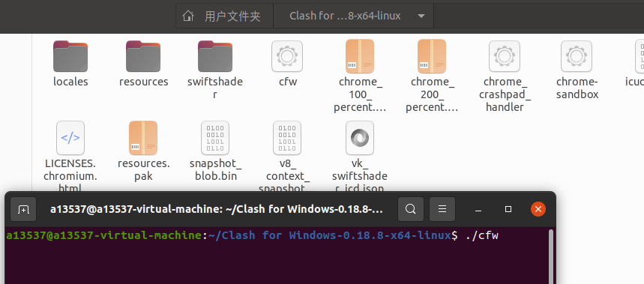Image resolution: width=644 pixels, height=284 pixels.
Task: Open the terminal search button
Action: pos(411,209)
